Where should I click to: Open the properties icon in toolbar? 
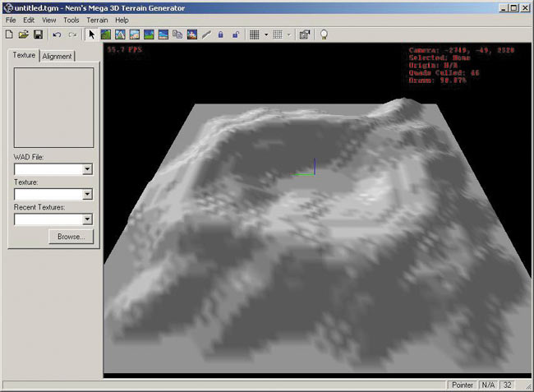point(304,35)
